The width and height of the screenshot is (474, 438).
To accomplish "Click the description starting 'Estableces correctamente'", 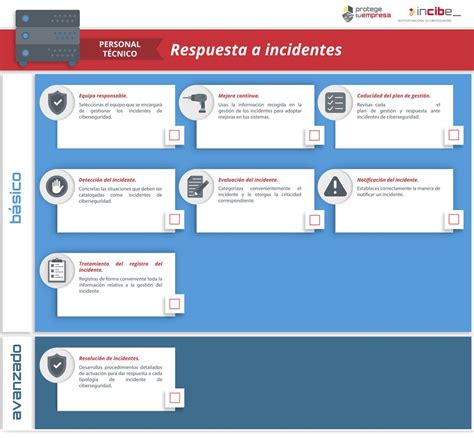I will (398, 191).
